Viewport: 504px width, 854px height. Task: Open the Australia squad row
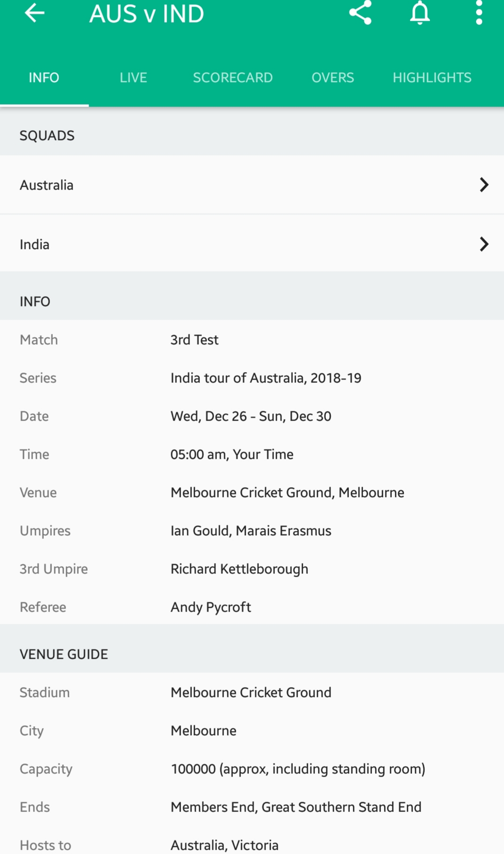click(252, 185)
